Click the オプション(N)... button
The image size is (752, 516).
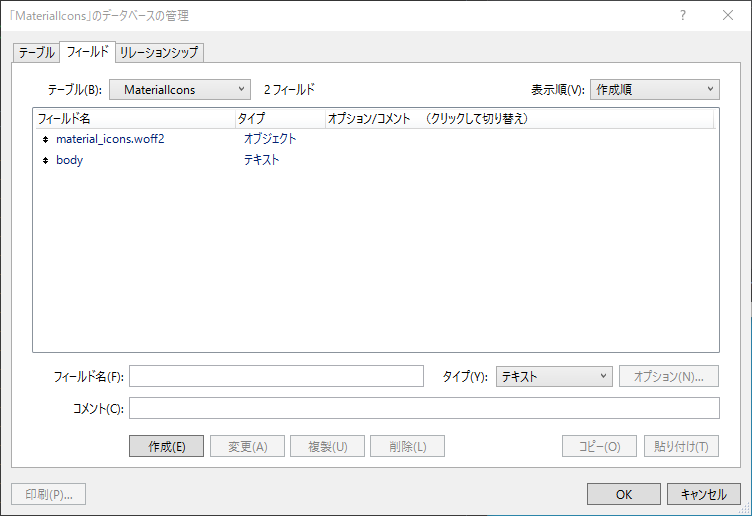click(669, 376)
